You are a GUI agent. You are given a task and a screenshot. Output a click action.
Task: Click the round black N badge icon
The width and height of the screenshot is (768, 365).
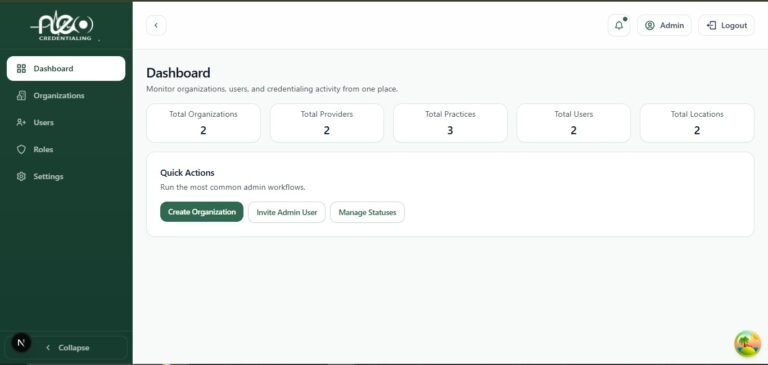click(x=21, y=343)
